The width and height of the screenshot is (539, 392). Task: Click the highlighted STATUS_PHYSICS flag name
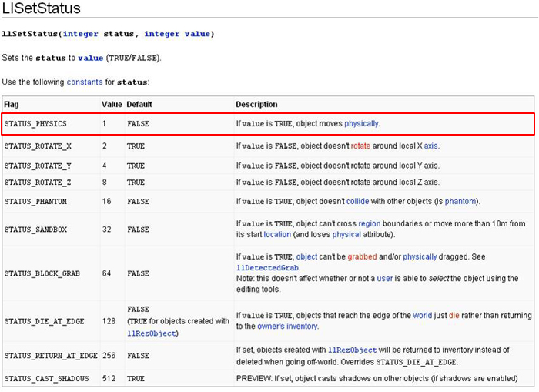click(35, 123)
